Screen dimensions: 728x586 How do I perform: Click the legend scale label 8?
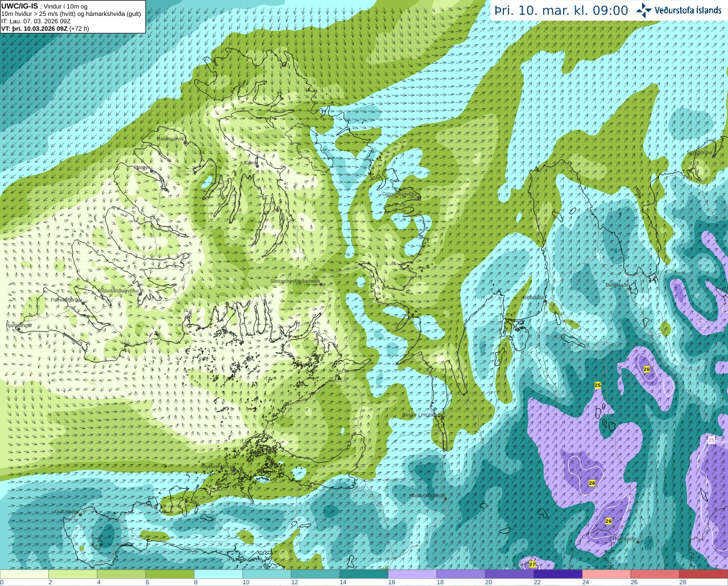pos(196,582)
